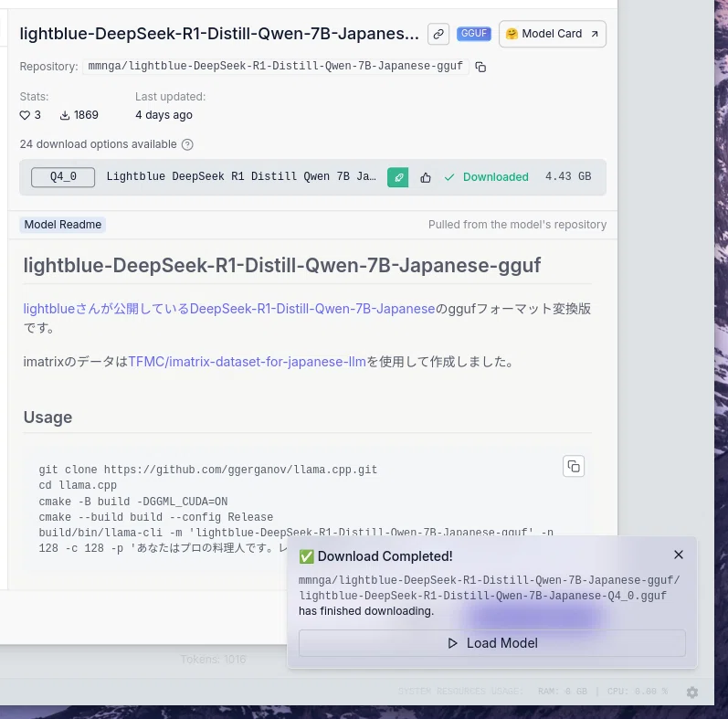The height and width of the screenshot is (719, 728).
Task: Click the Usage heading
Action: click(47, 418)
